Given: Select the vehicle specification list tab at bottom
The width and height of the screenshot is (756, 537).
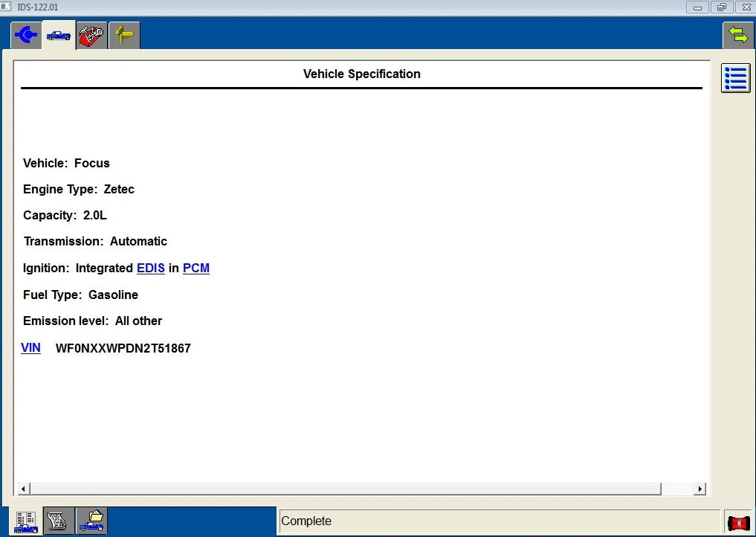Looking at the screenshot, I should tap(26, 521).
